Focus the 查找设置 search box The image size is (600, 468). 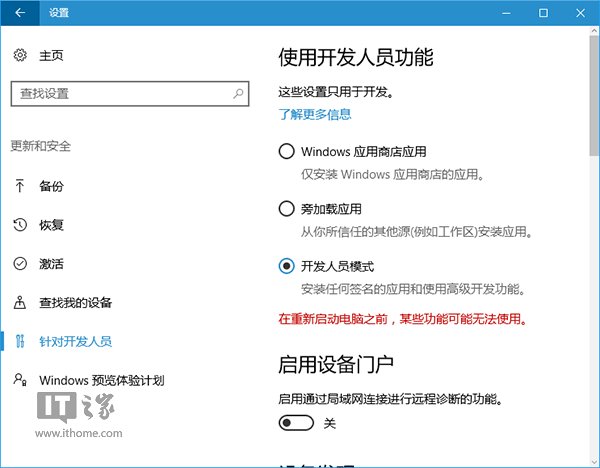pos(130,93)
